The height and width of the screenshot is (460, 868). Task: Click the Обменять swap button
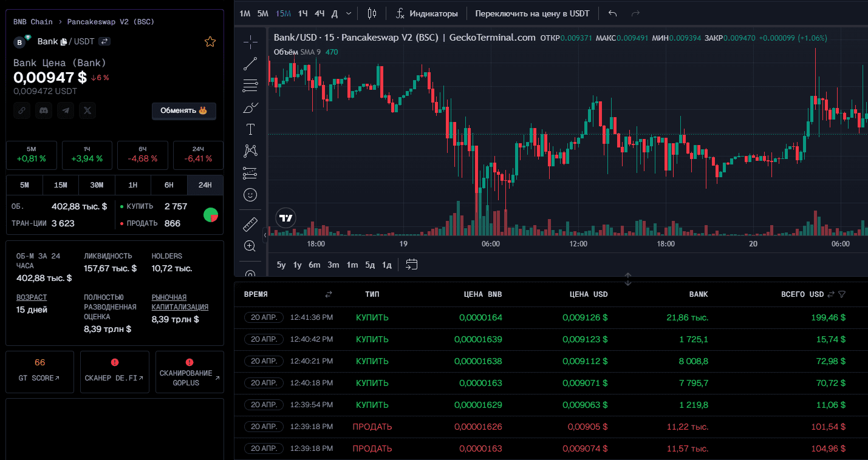point(184,111)
